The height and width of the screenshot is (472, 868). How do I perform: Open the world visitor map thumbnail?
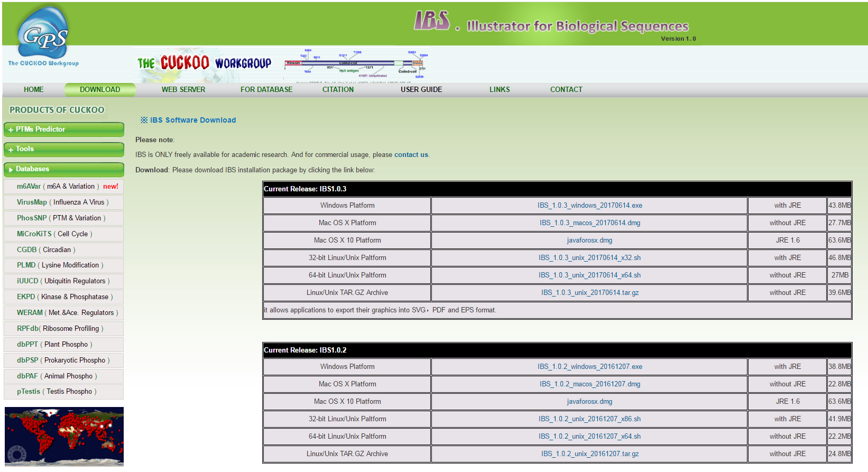click(64, 436)
